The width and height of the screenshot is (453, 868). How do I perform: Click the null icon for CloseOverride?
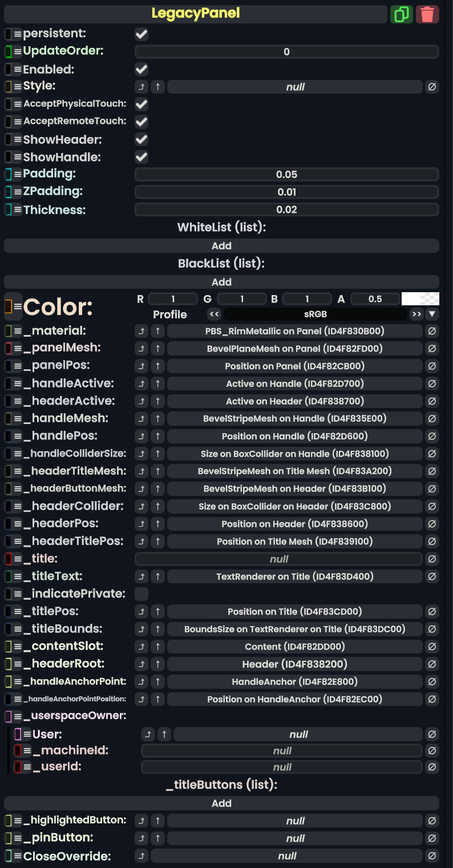pos(432,856)
